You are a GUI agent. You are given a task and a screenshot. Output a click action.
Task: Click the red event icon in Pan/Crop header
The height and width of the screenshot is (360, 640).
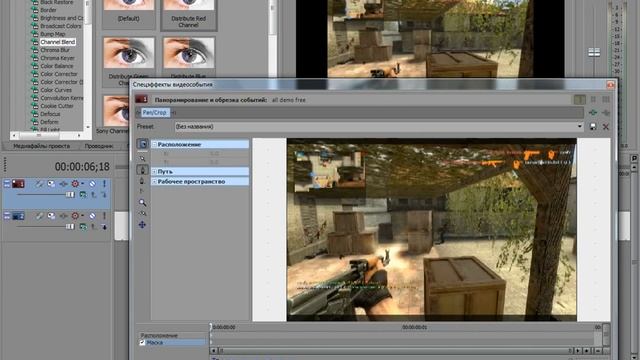pyautogui.click(x=142, y=99)
